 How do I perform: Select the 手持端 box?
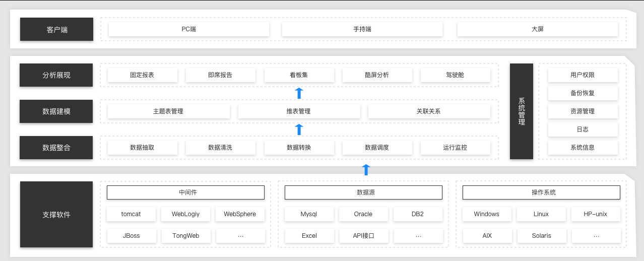(362, 29)
